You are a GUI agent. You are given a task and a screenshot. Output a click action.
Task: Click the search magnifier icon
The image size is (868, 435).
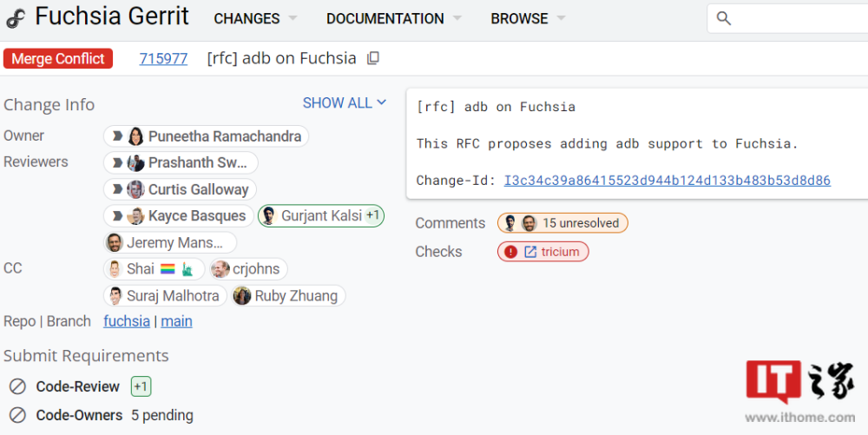click(724, 18)
